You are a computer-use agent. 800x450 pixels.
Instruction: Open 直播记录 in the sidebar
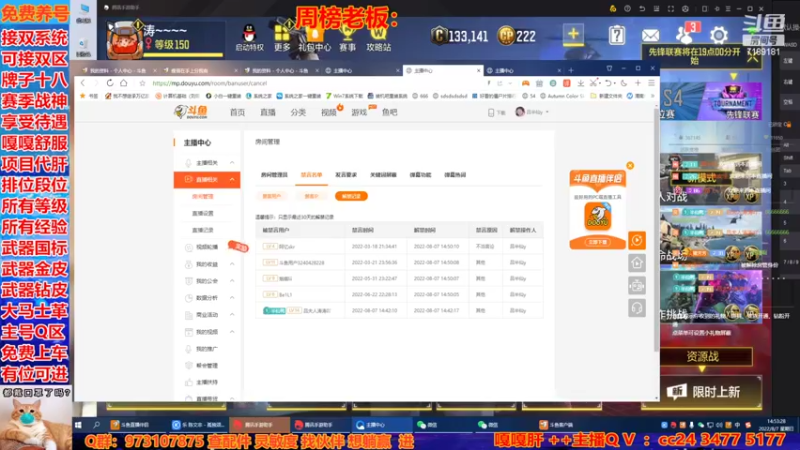click(203, 230)
